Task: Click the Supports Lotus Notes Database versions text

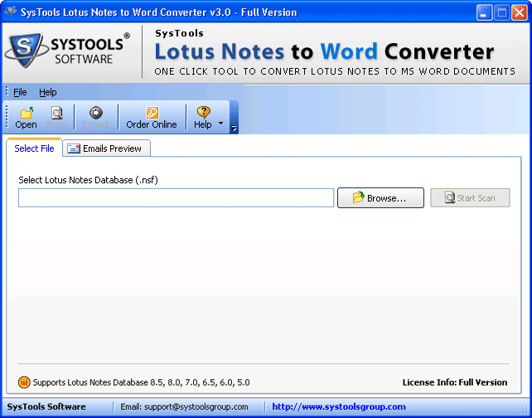Action: click(x=142, y=382)
